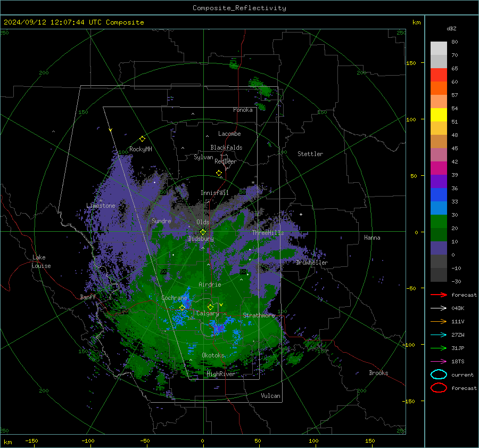
Task: Click the red forecast arrow in the legend
Action: [439, 295]
